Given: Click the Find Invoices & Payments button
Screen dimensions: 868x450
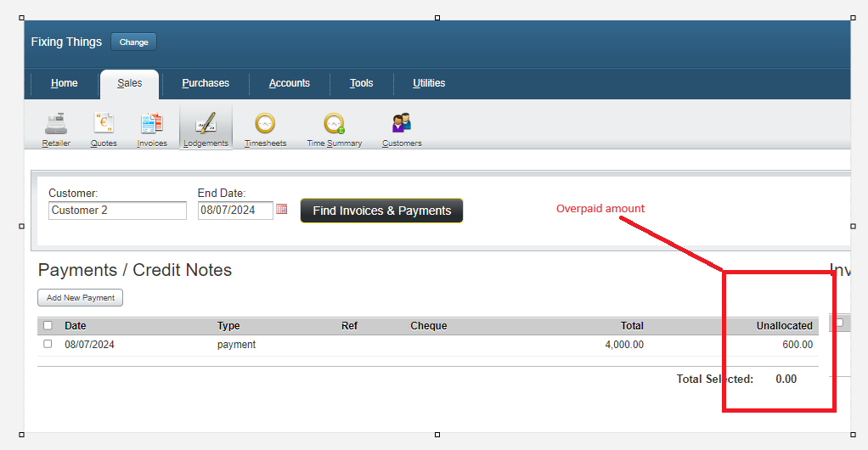Looking at the screenshot, I should click(381, 211).
